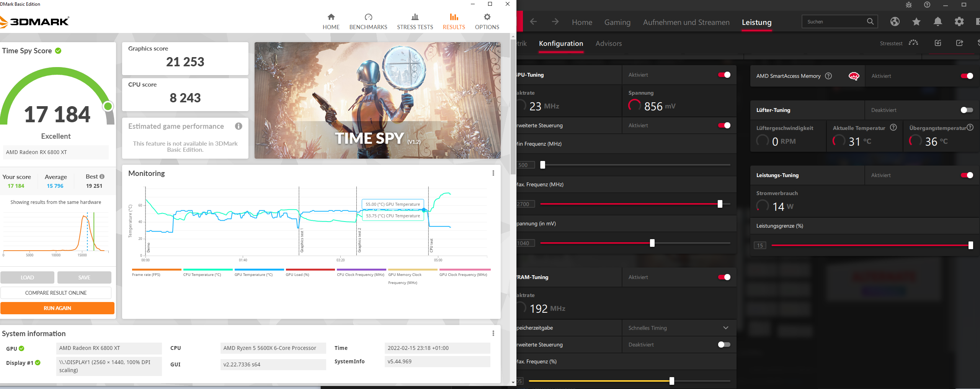980x389 pixels.
Task: Click the Max Frequenz 2700 value box
Action: click(525, 204)
